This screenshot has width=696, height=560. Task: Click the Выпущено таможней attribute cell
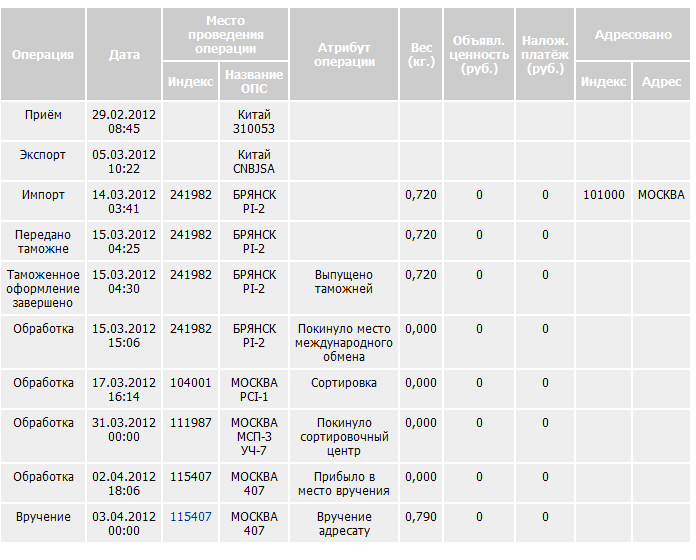coord(344,288)
